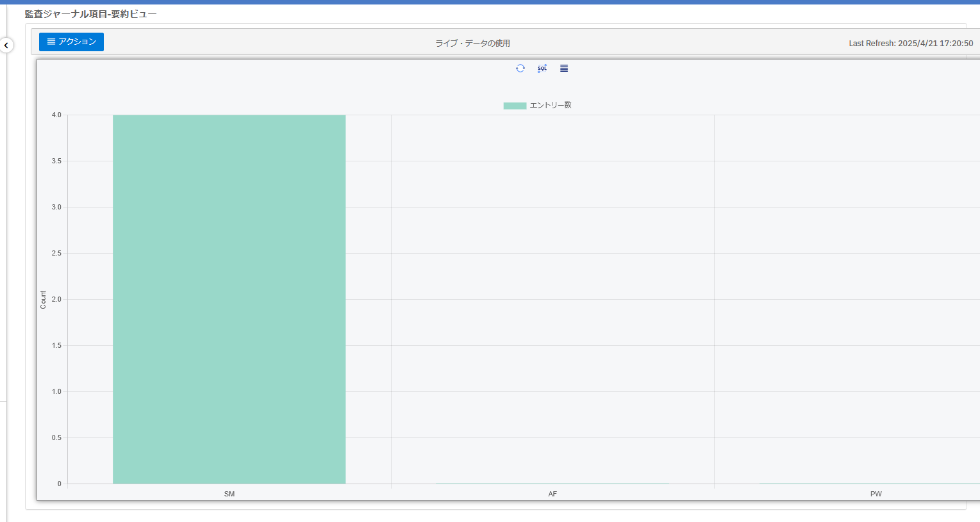Click the 監査ジャーナル項目-要約ビュー title
The image size is (980, 522).
tap(91, 14)
